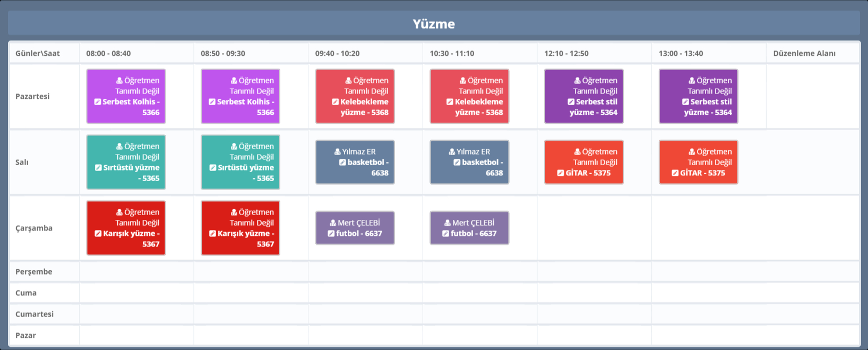This screenshot has height=350, width=868.
Task: Click edit icon on Tuesday 12:10 GİTAR card
Action: pos(561,173)
